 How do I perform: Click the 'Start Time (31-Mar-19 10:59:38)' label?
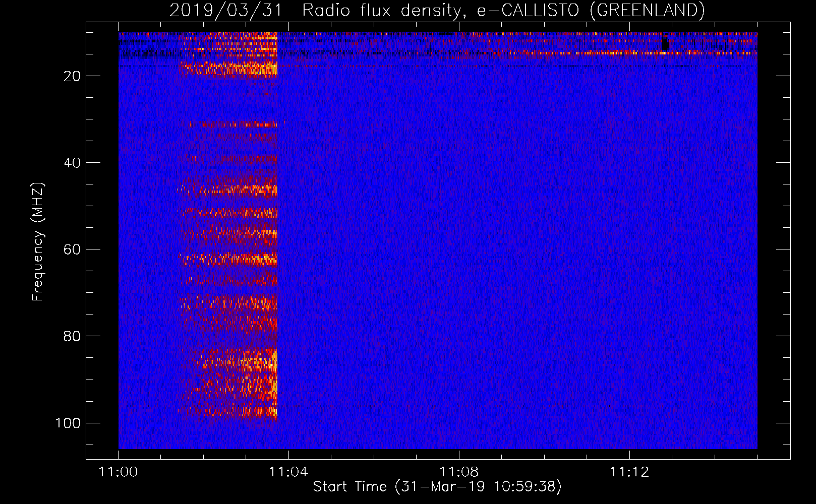click(437, 487)
